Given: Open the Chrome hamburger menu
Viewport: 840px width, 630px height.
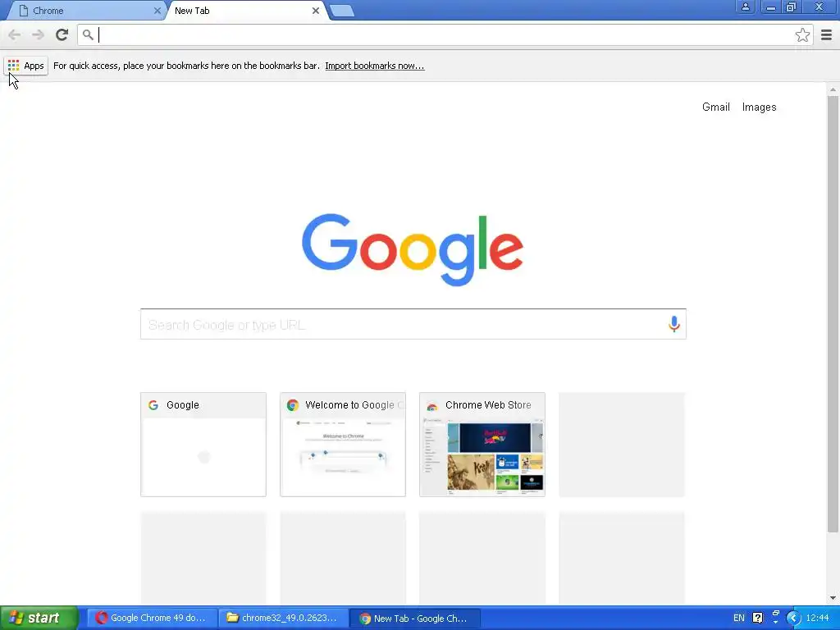Looking at the screenshot, I should point(827,34).
